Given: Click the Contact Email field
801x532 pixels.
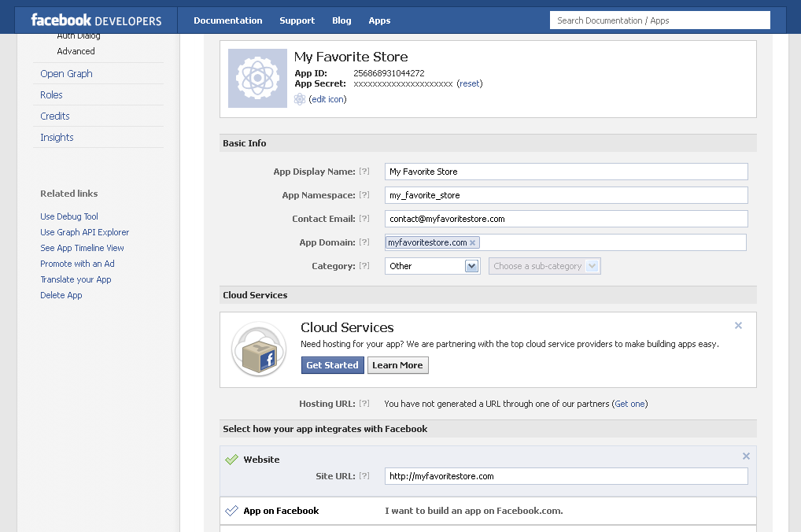Looking at the screenshot, I should click(566, 219).
